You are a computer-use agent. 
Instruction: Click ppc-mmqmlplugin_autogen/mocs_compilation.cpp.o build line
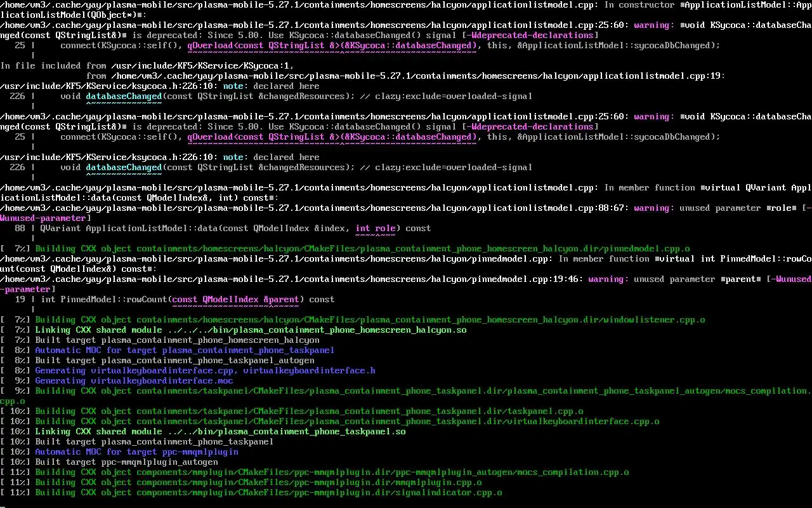tap(315, 472)
